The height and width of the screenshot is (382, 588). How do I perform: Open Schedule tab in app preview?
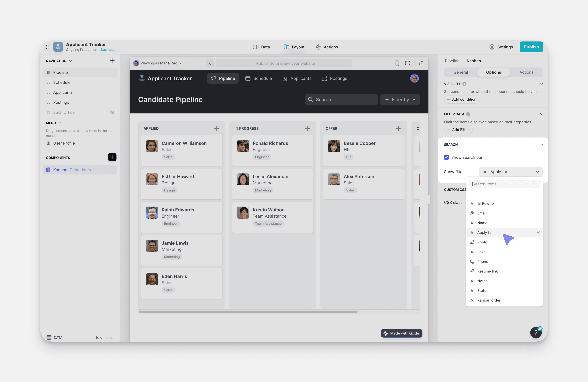click(258, 78)
